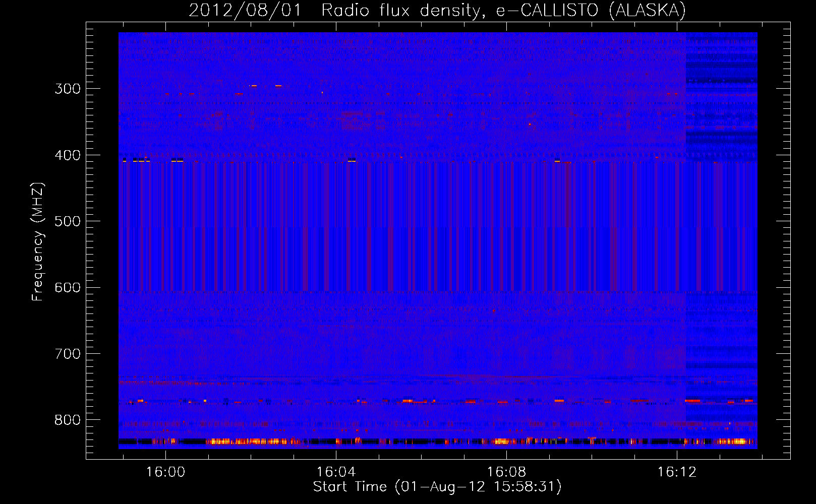Click the 16:08 time tick label
Viewport: 816px width, 504px height.
(x=506, y=472)
